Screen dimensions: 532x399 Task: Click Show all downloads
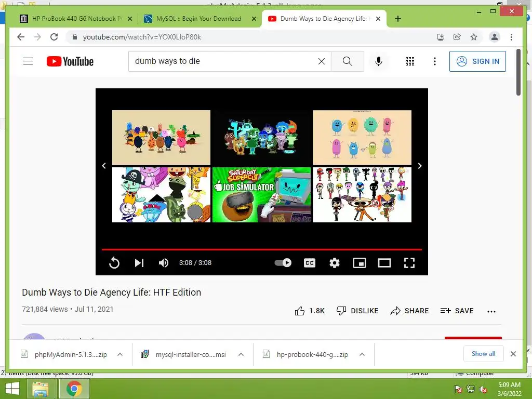coord(484,354)
